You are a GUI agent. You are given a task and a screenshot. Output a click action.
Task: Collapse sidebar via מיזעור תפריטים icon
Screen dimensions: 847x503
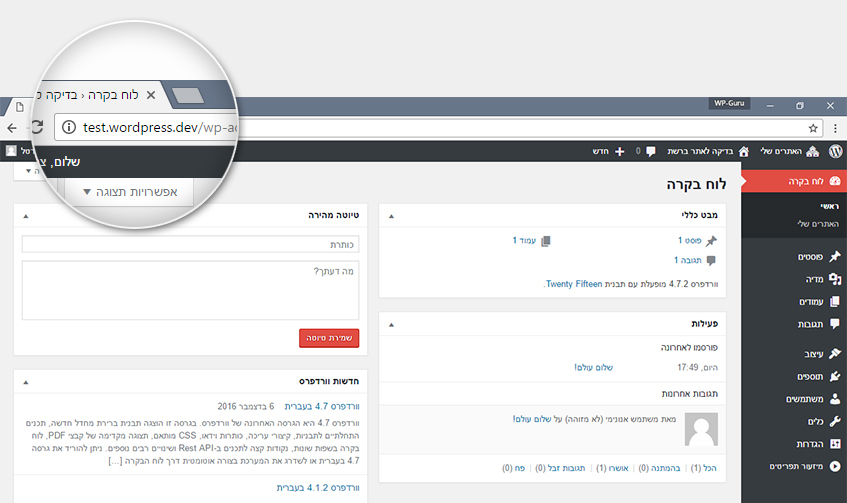point(835,466)
